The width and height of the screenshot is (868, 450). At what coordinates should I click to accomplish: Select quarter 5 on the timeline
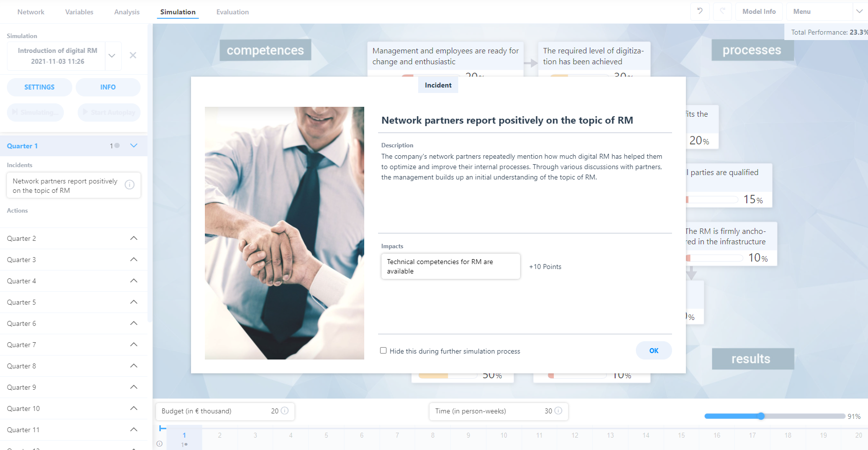coord(326,436)
